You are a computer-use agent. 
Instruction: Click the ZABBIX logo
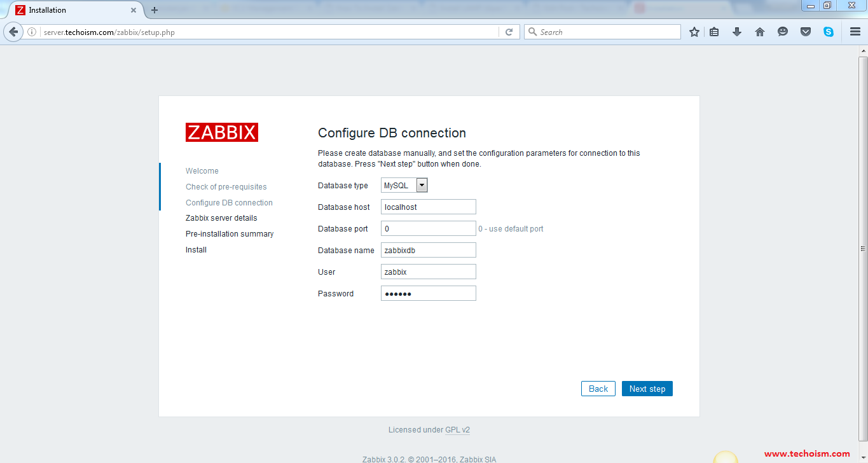point(222,132)
